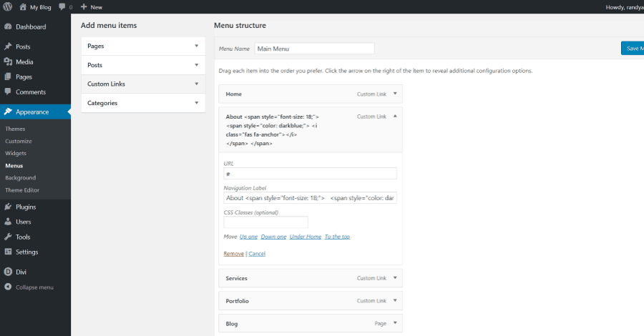Click the Media library icon
Viewport: 644px width, 336px height.
click(8, 62)
